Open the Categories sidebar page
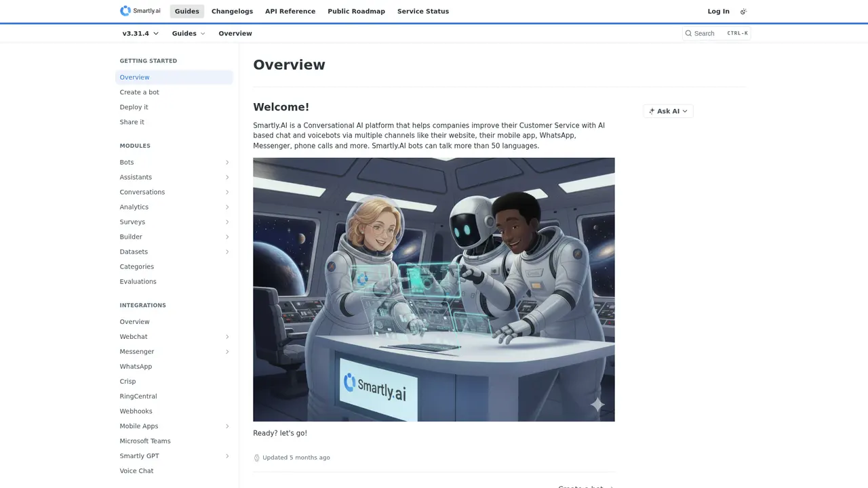Viewport: 868px width, 488px height. click(174, 267)
